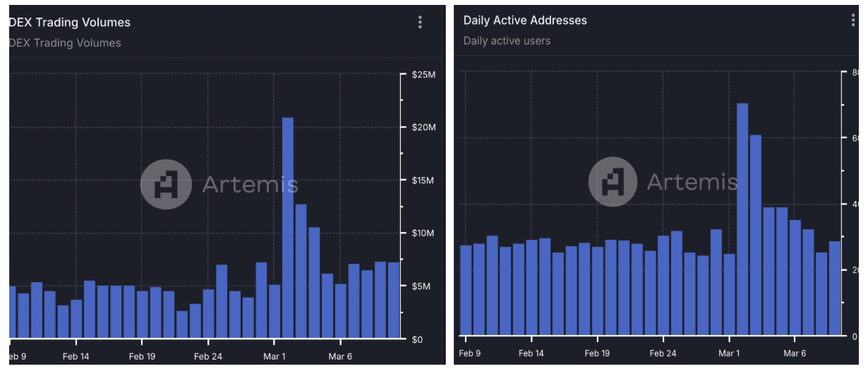Viewport: 868px width, 371px height.
Task: Open the DEX Trading Volumes three-dot menu
Action: click(420, 22)
